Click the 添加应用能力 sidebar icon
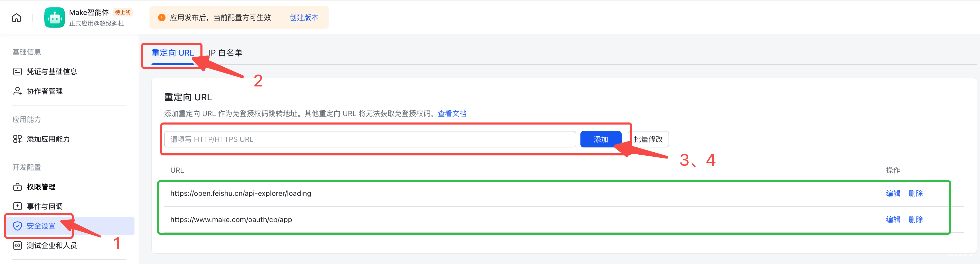This screenshot has width=980, height=264. pyautogui.click(x=17, y=139)
